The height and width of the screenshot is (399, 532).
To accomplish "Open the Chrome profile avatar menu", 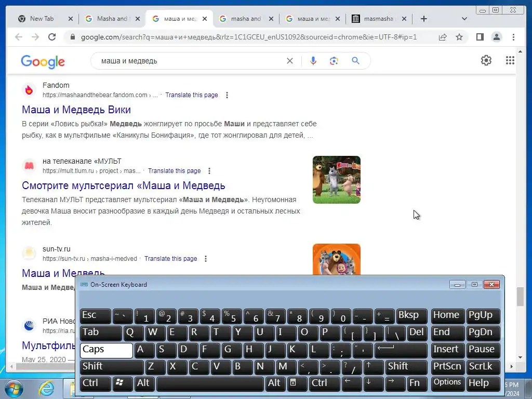I will [x=496, y=37].
